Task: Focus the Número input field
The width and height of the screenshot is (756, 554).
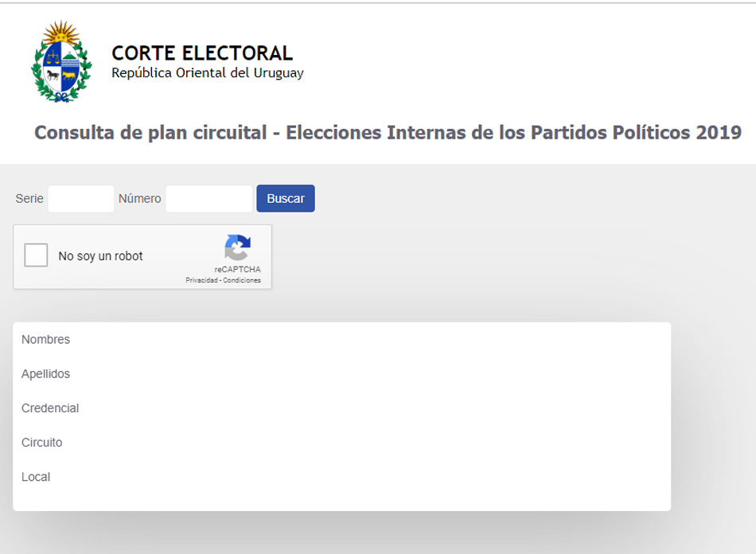Action: click(x=208, y=199)
